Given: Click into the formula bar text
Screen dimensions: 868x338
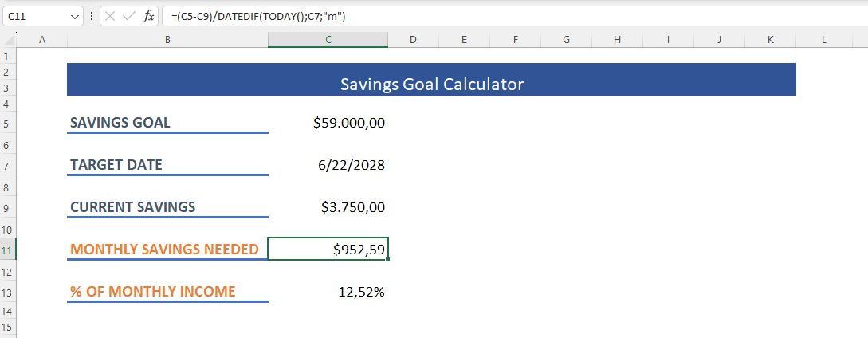Looking at the screenshot, I should pos(515,17).
